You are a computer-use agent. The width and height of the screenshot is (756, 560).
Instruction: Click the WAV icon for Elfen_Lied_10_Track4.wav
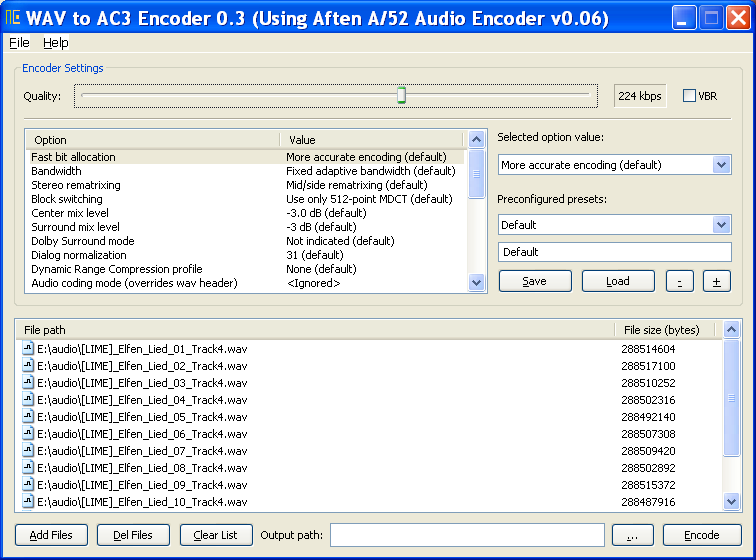point(28,501)
